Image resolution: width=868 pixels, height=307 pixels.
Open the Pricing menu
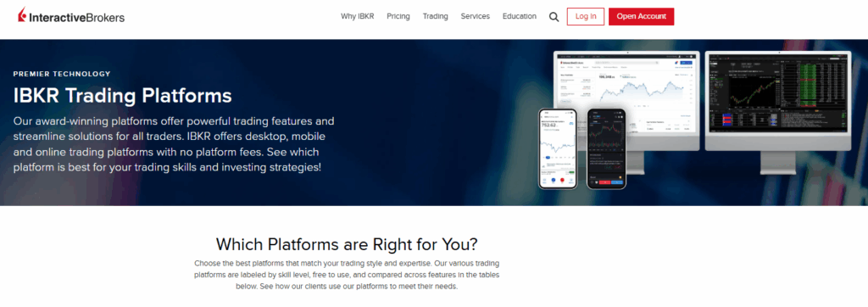tap(398, 17)
